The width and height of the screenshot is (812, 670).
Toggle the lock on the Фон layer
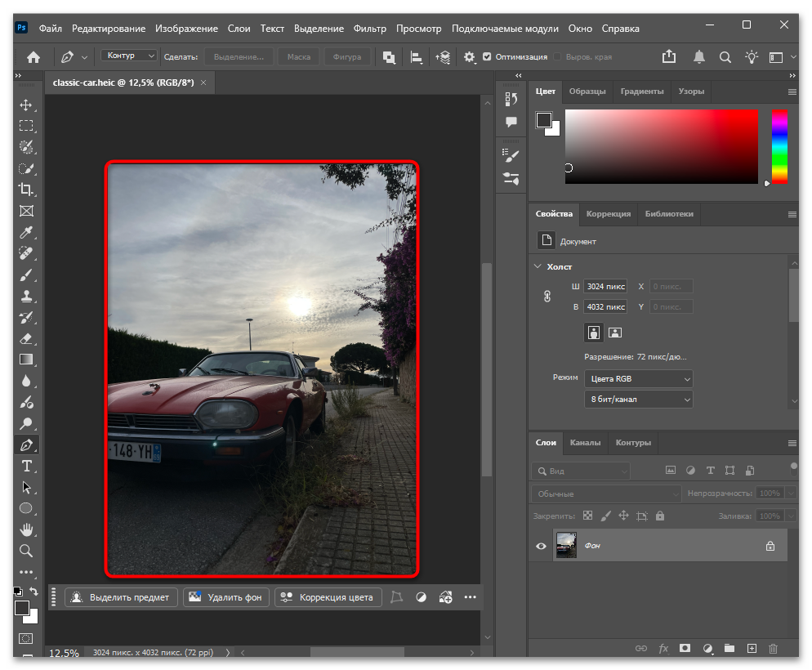pos(770,545)
